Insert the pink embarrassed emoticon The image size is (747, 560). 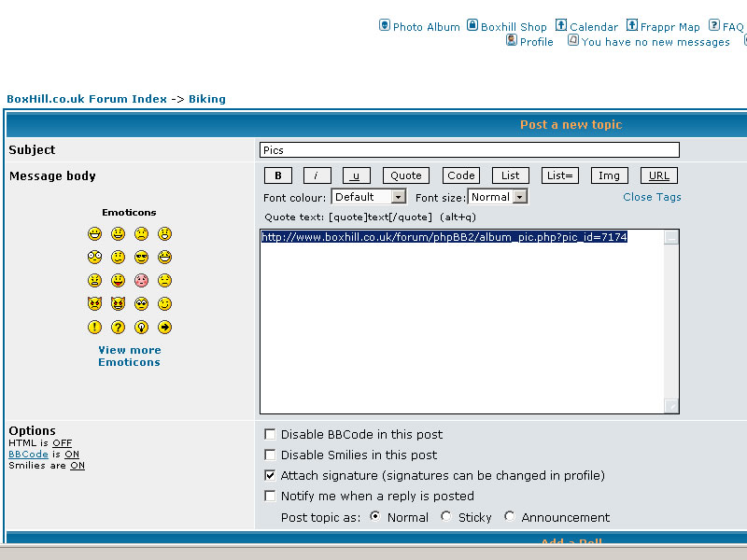pyautogui.click(x=141, y=280)
